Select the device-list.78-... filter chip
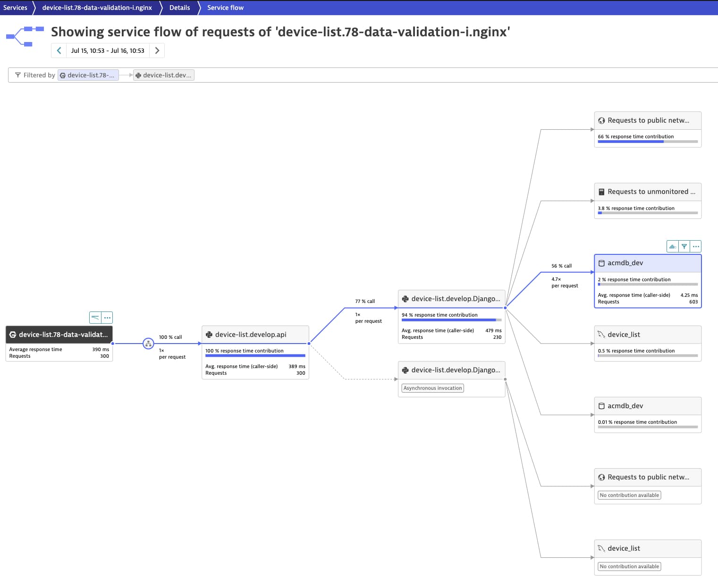 (88, 75)
